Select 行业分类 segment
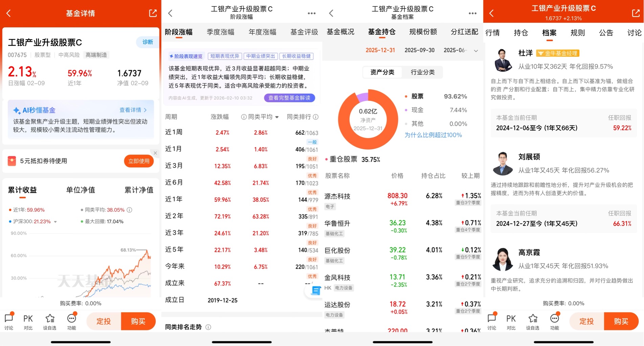 click(x=423, y=72)
